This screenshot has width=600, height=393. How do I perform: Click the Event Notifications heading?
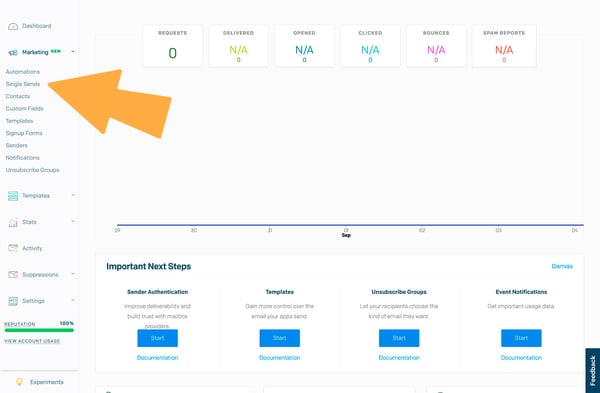click(521, 292)
